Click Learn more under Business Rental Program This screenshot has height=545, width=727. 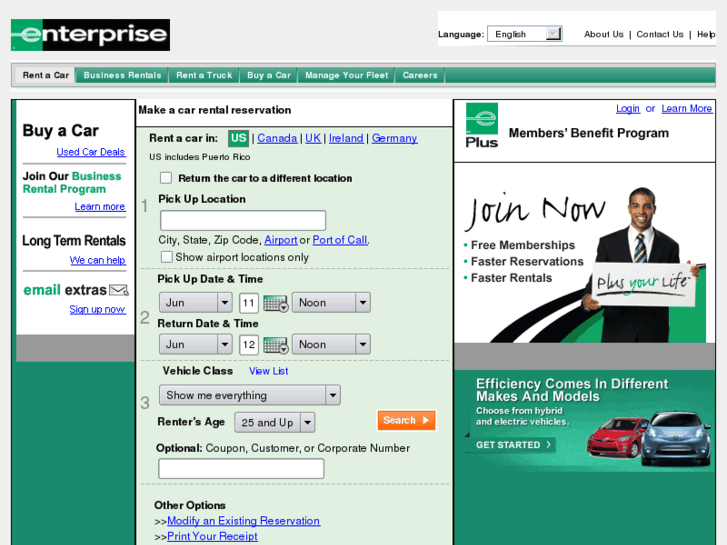pos(100,206)
